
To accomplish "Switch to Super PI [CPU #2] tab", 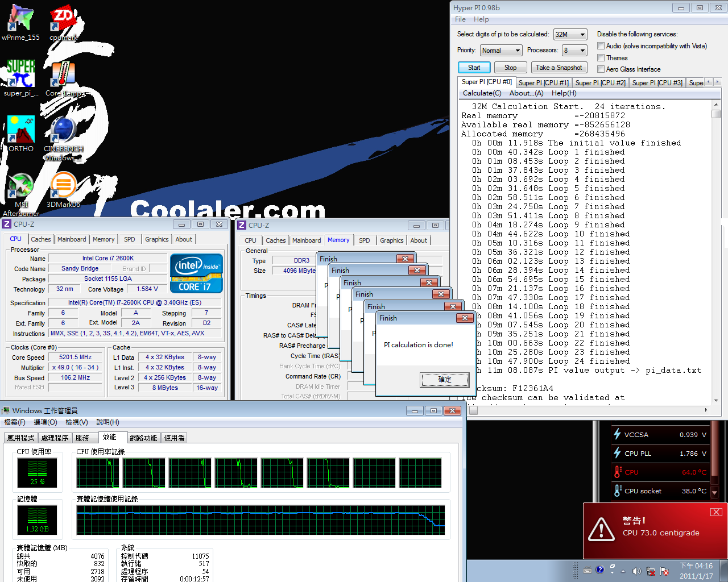I will [x=601, y=83].
